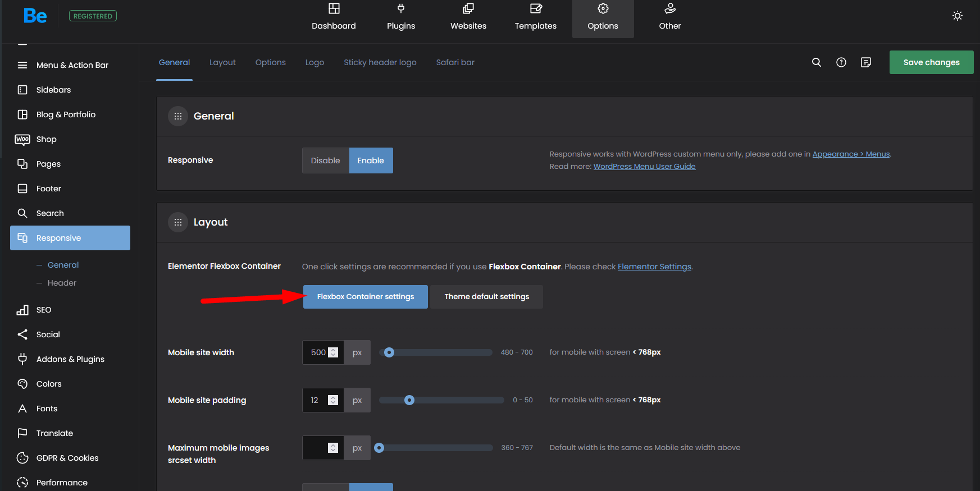Open the WordPress Menu User Guide link

644,167
